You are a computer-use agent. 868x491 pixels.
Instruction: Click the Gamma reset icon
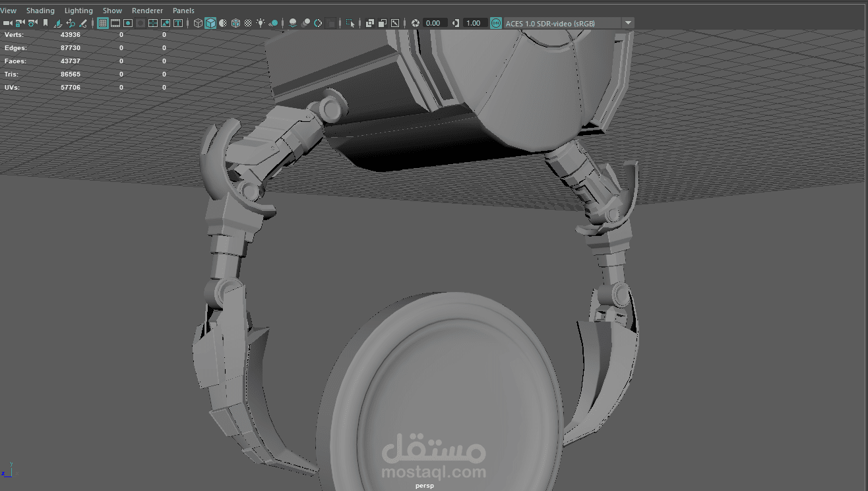[x=456, y=23]
